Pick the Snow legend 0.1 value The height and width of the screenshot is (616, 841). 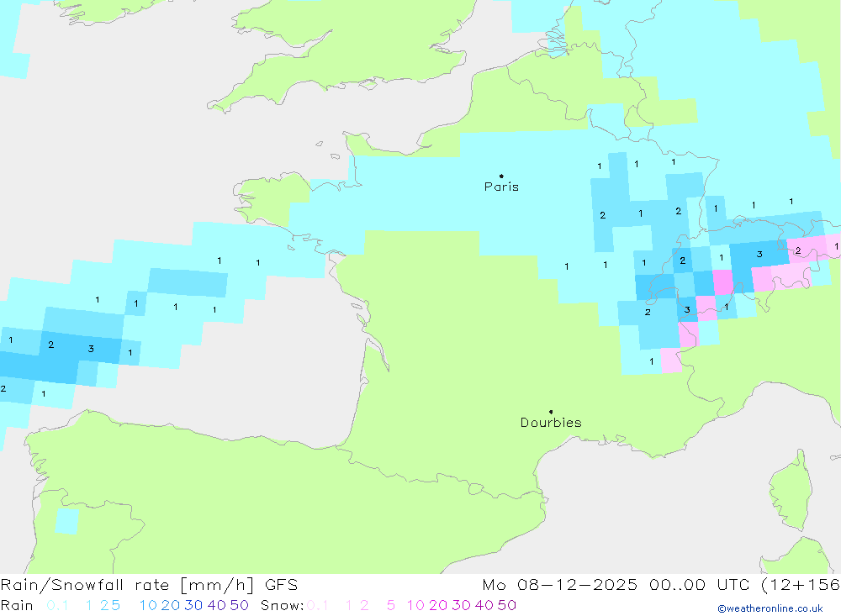[x=318, y=605]
